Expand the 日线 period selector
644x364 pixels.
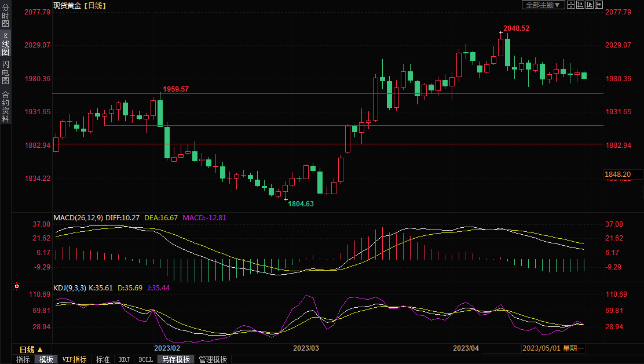(x=31, y=350)
